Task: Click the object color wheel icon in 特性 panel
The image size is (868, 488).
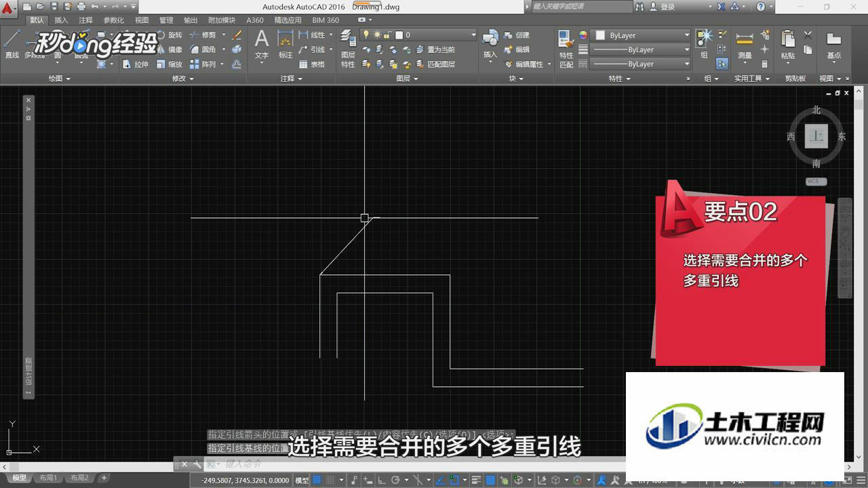Action: click(583, 35)
